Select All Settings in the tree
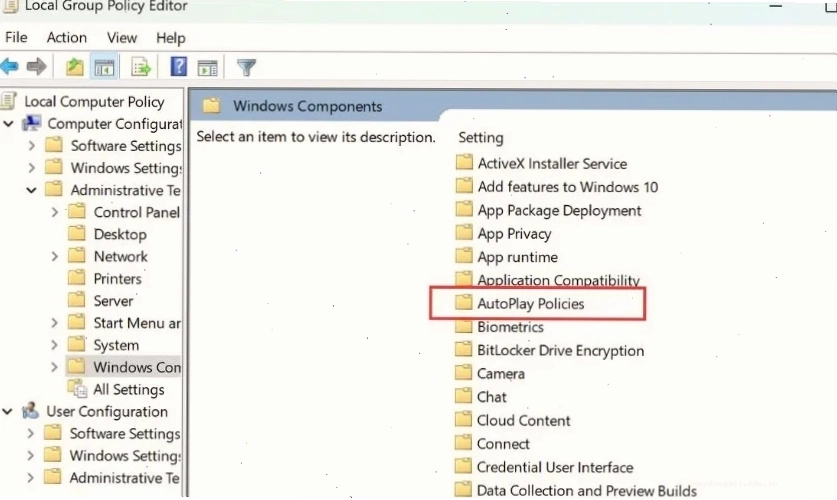 click(x=129, y=390)
